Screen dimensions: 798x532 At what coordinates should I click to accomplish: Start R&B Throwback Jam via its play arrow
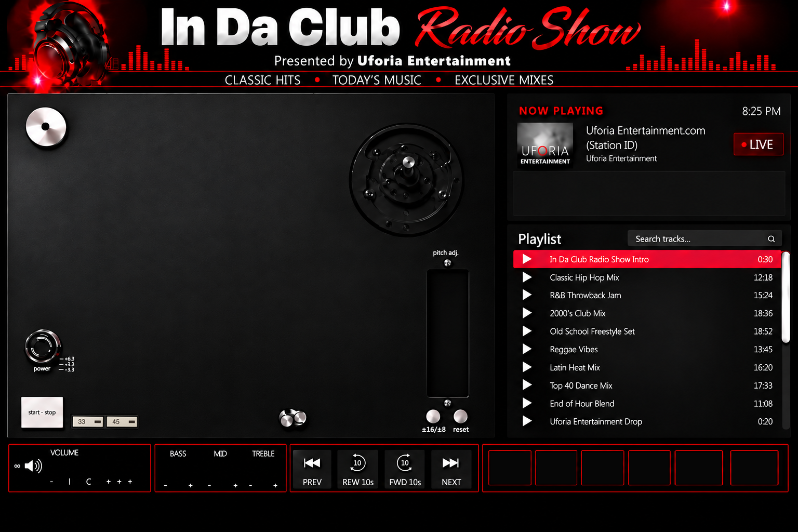click(x=527, y=295)
